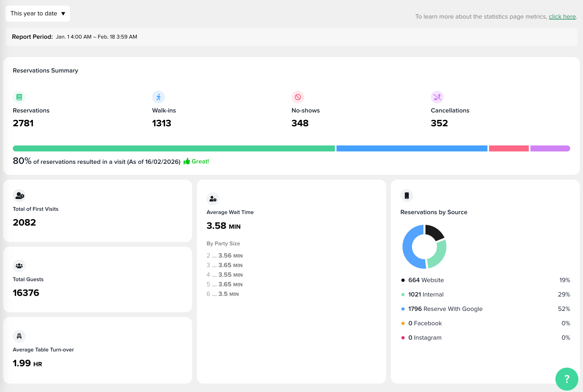This screenshot has height=392, width=583.
Task: Click the green thumbs-up Great icon
Action: point(187,161)
